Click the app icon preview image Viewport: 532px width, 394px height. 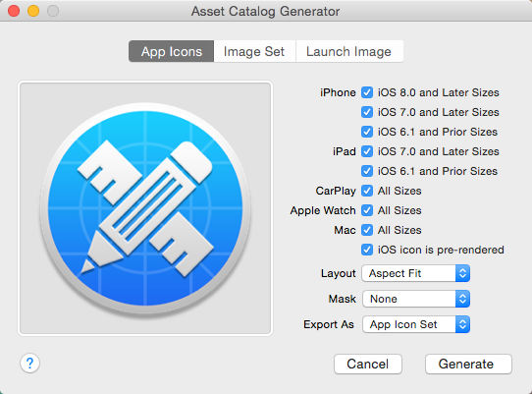[145, 208]
